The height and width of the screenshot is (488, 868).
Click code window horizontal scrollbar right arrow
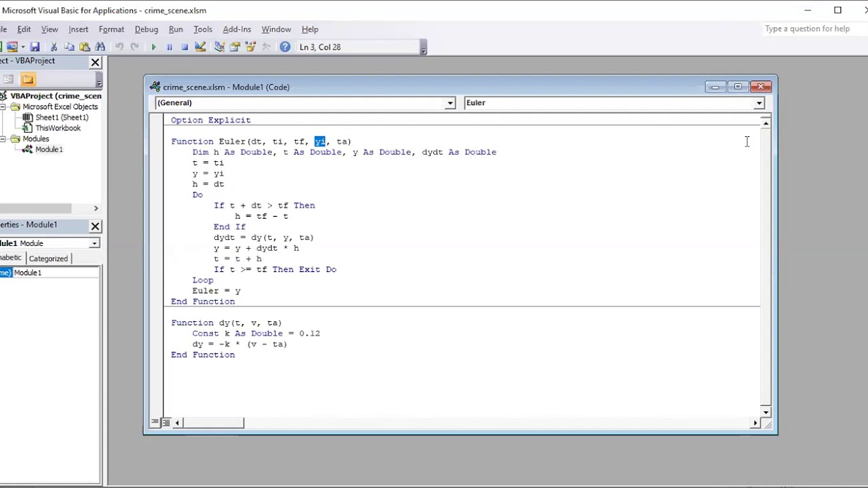coord(755,423)
